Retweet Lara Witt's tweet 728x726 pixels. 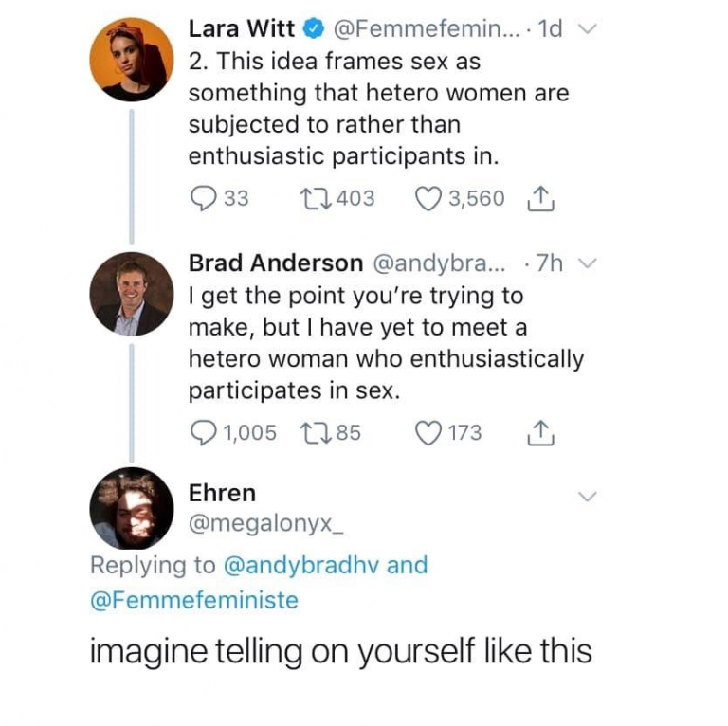[313, 198]
